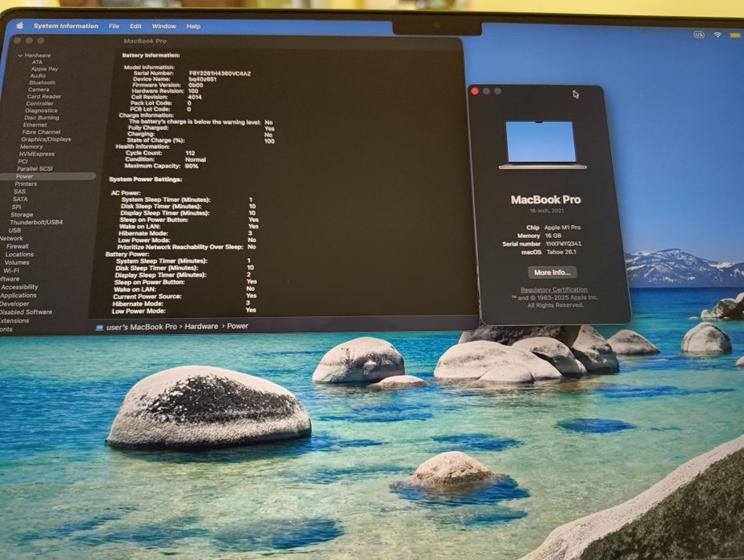Select Card Reader in the sidebar
The image size is (744, 560).
[x=44, y=96]
